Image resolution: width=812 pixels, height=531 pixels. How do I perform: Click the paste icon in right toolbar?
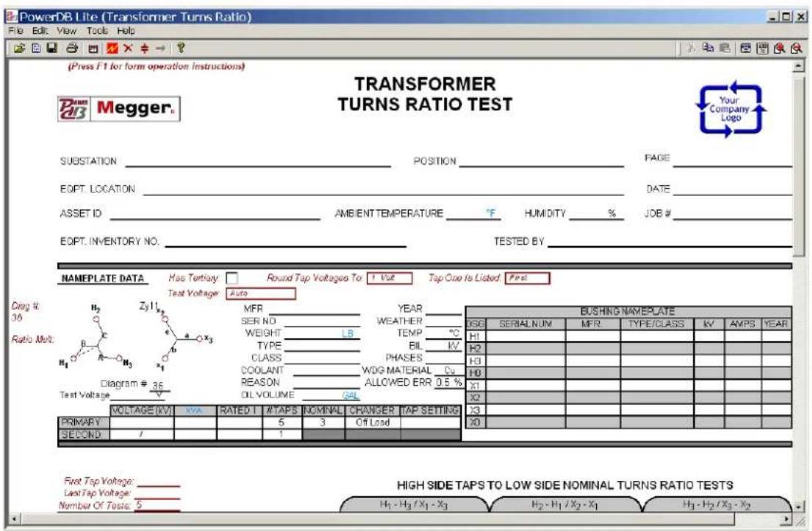point(725,48)
